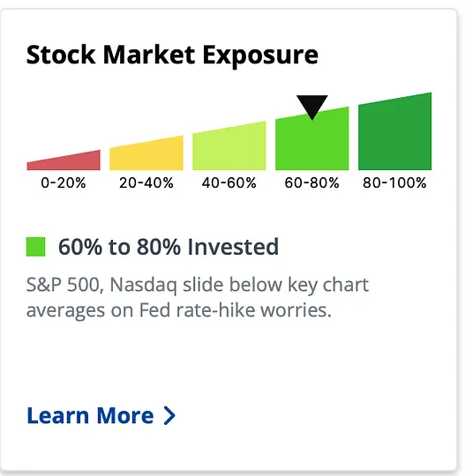465x476 pixels.
Task: Click the 80-100% label
Action: tap(394, 182)
